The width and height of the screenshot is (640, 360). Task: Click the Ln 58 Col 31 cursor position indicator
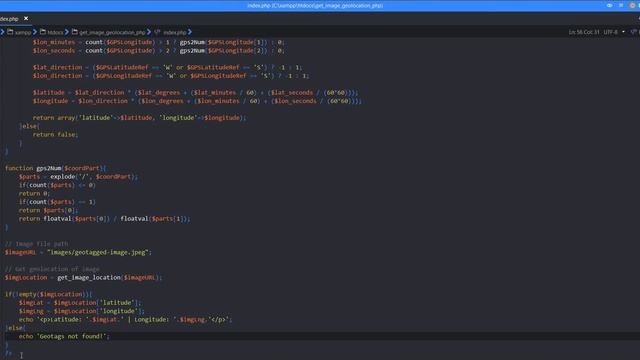click(584, 32)
